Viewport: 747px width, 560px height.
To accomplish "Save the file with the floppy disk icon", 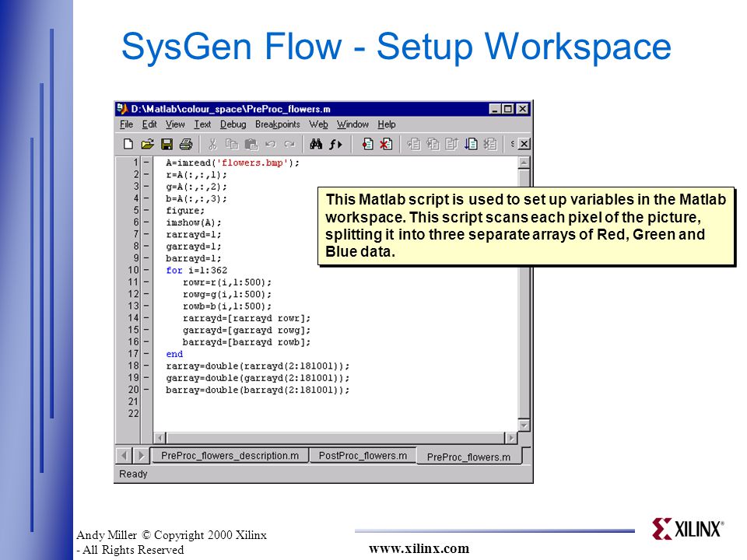I will tap(167, 144).
